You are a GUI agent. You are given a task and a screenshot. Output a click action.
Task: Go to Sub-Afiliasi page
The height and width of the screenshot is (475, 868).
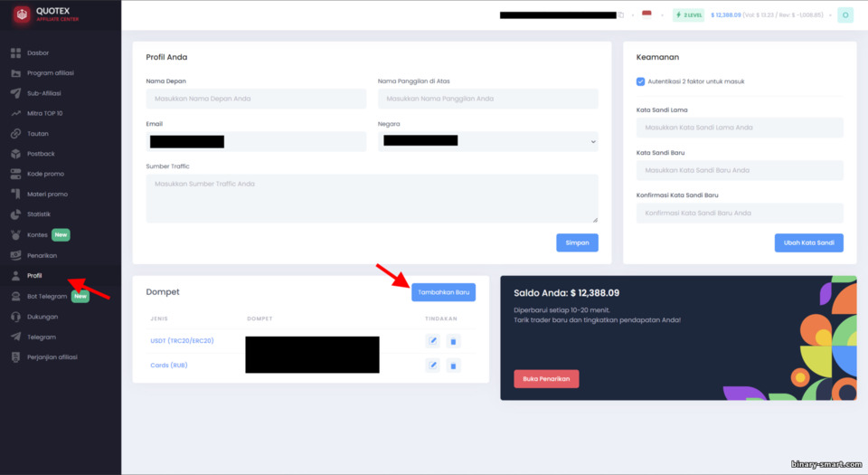coord(43,93)
